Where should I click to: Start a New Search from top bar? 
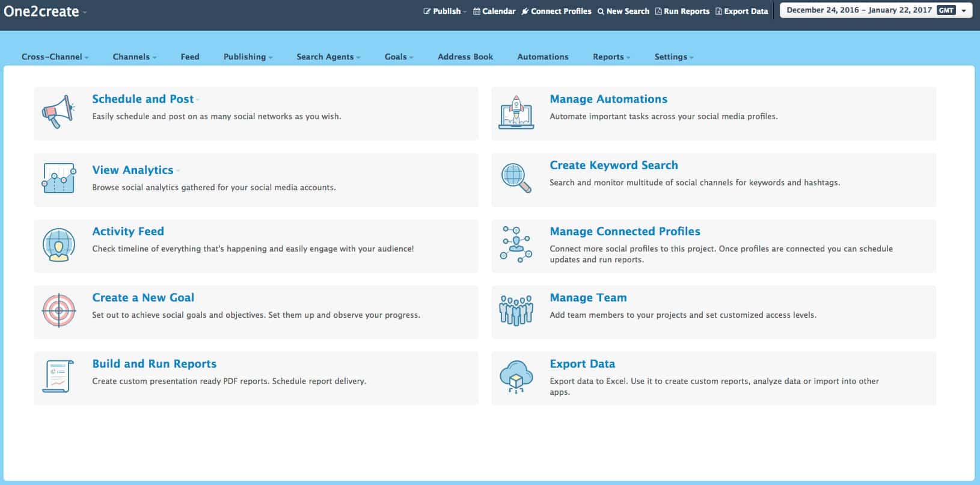[623, 11]
